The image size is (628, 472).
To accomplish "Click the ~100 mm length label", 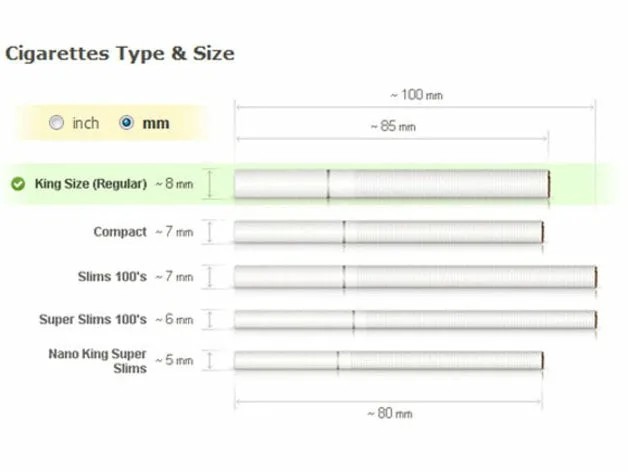I will click(415, 95).
